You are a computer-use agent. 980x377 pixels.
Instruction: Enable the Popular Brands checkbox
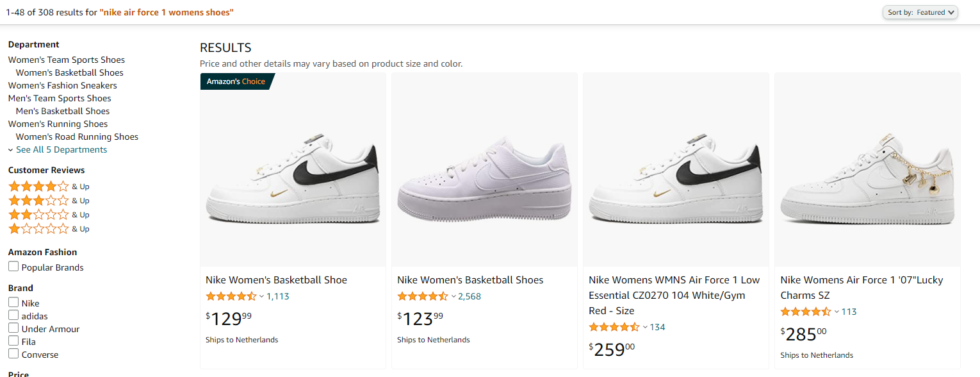click(13, 267)
